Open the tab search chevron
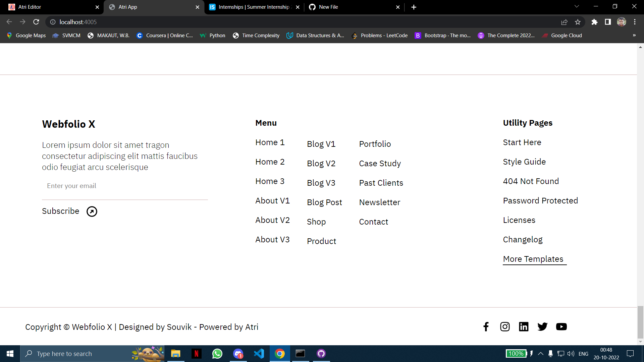 tap(576, 6)
